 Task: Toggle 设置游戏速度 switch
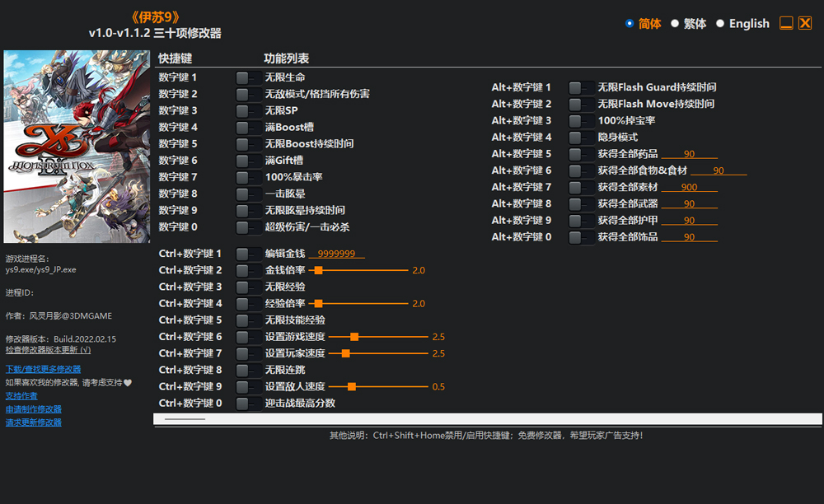pos(248,337)
